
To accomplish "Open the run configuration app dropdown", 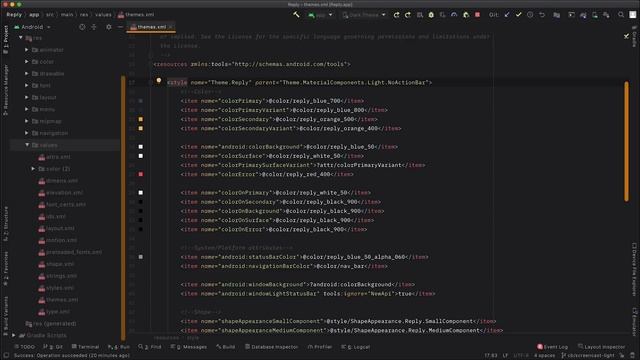I will coord(321,15).
